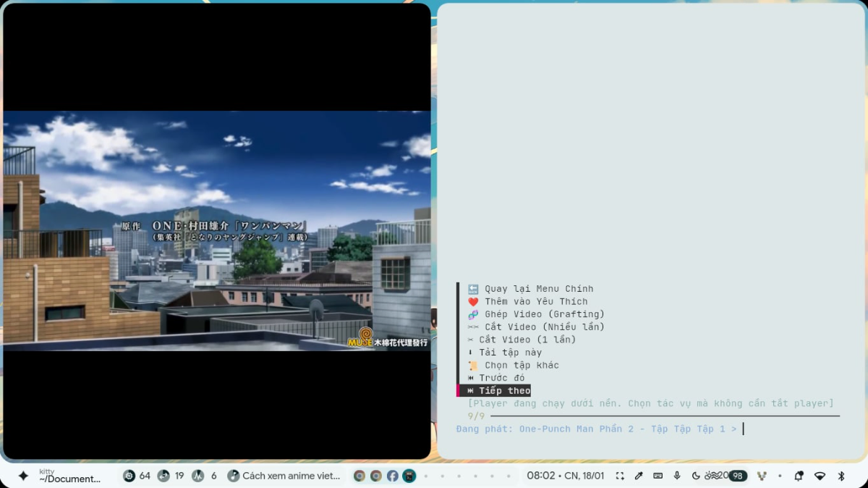868x488 pixels.
Task: Click the media title Cách xem anime viet...
Action: point(289,476)
